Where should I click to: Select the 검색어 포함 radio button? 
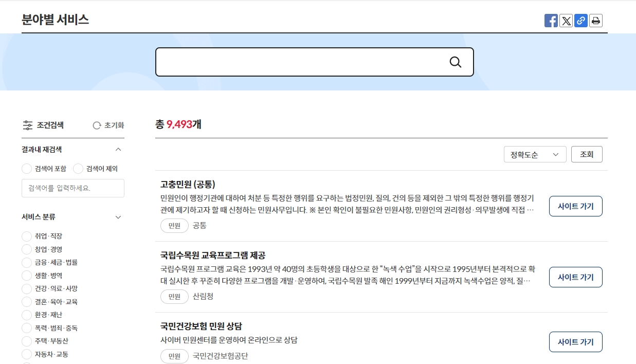(x=26, y=168)
